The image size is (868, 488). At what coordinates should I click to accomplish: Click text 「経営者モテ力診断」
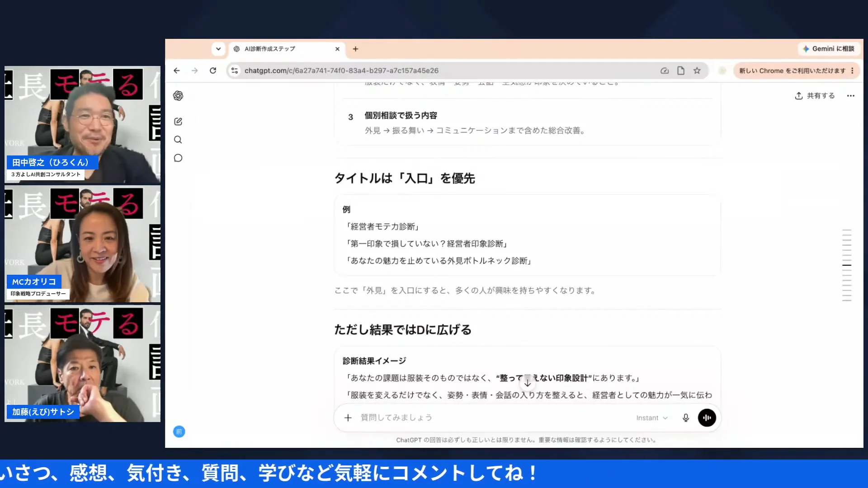click(x=383, y=226)
